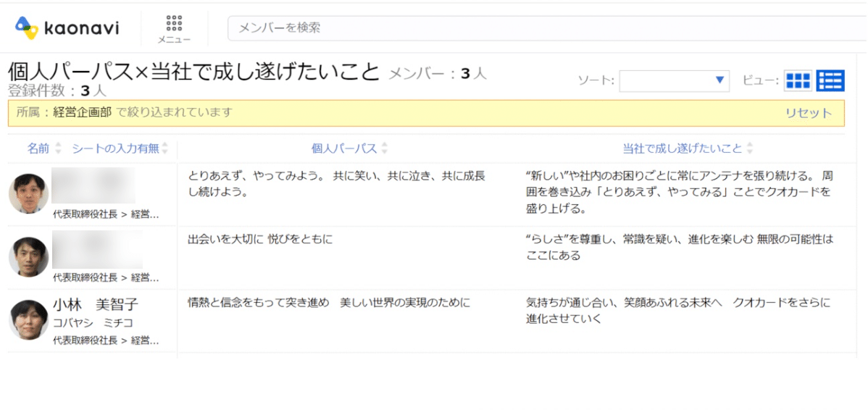Open the メニュー grid icon
Screen dimensions: 868x410
175,23
